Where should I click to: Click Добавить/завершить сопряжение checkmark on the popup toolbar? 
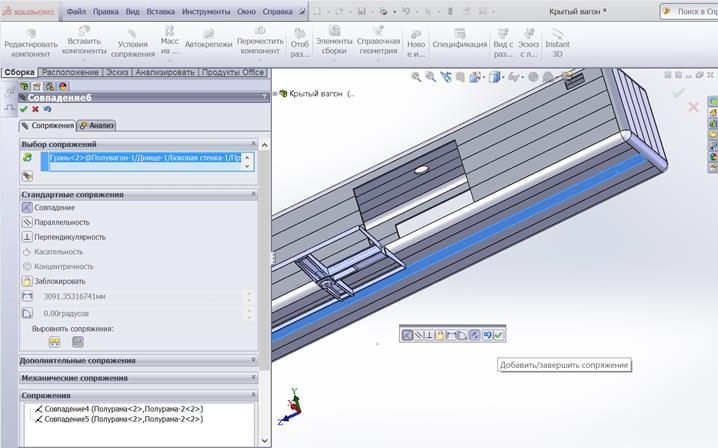(x=498, y=335)
